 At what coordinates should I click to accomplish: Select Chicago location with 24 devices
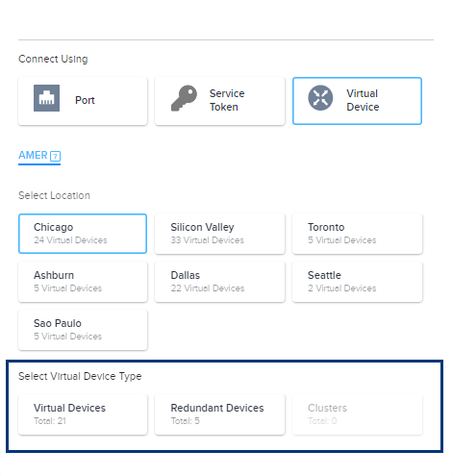83,234
